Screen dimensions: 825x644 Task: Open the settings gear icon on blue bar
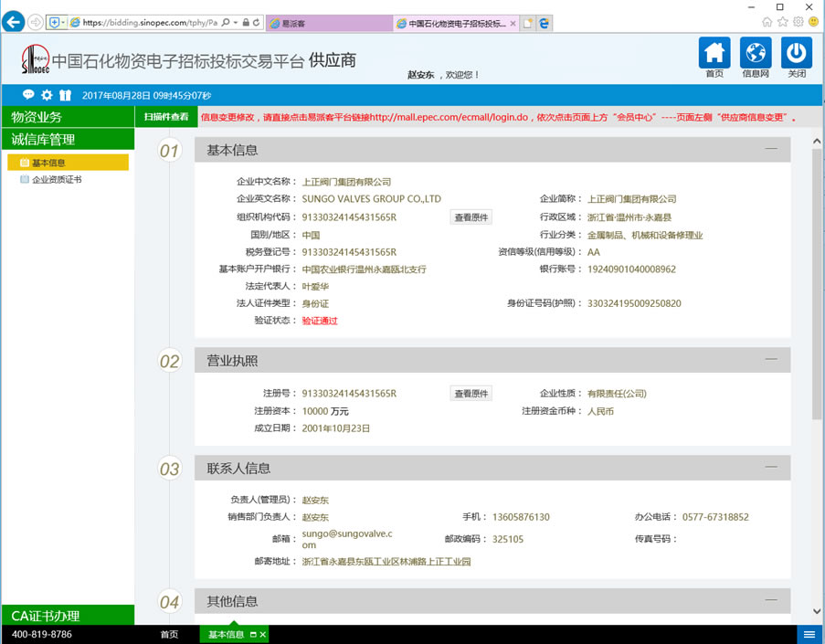[x=45, y=94]
